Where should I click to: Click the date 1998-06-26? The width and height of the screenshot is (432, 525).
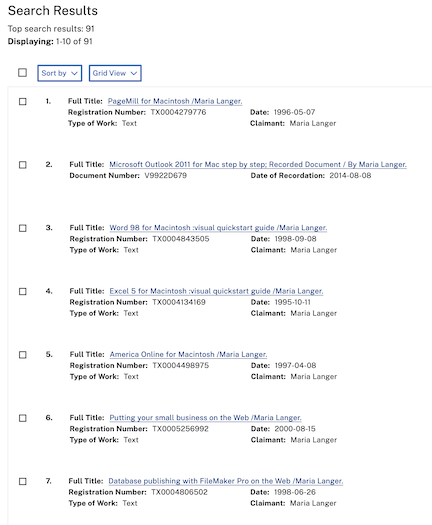[295, 492]
